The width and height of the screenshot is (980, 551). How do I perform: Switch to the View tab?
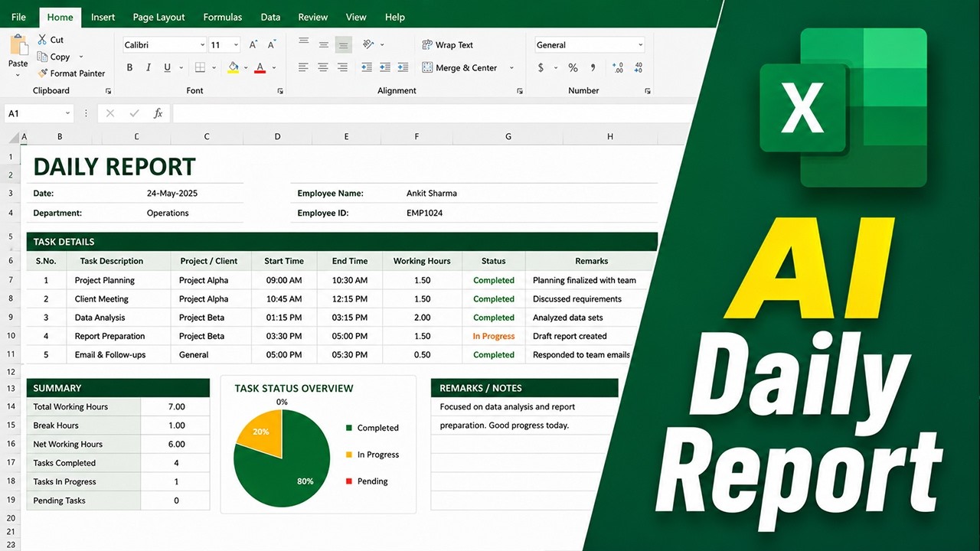pos(356,17)
